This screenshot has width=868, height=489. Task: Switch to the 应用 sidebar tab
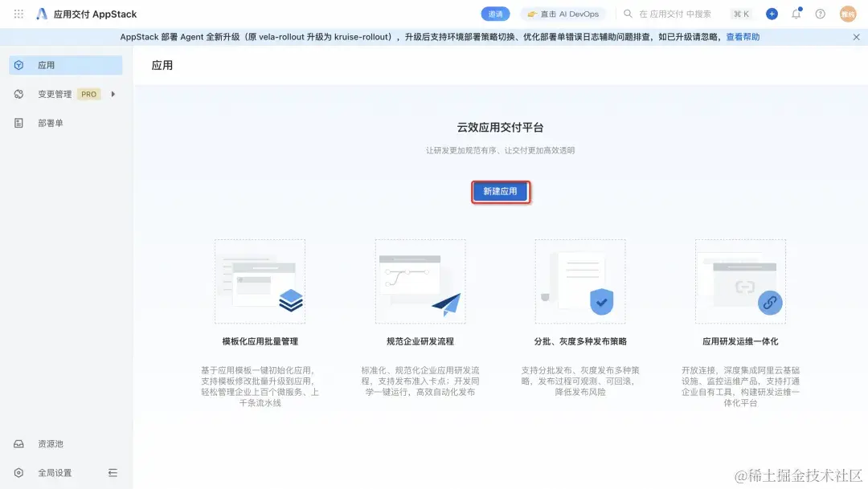tap(48, 65)
